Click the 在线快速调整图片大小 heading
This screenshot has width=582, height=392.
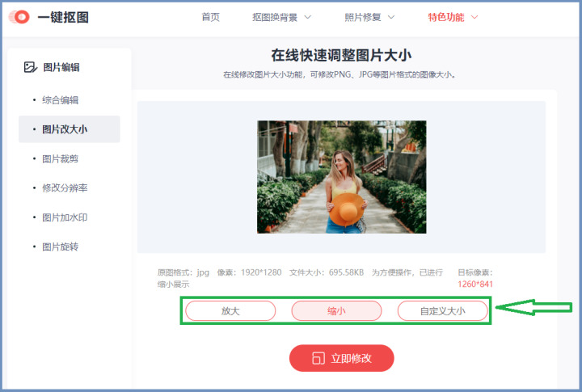click(x=341, y=55)
